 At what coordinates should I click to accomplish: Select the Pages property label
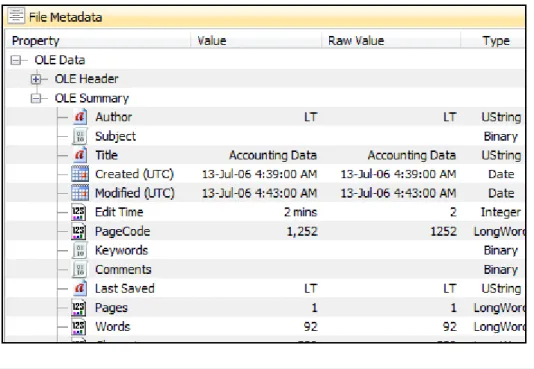click(111, 308)
